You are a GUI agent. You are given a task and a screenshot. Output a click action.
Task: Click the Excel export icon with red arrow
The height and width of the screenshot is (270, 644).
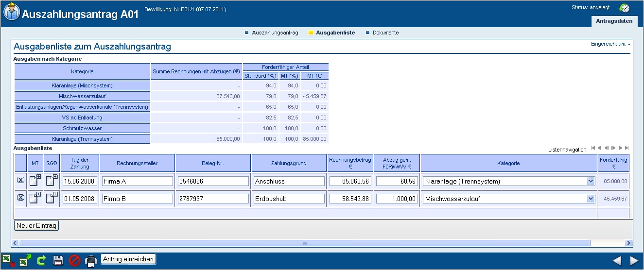click(x=9, y=260)
